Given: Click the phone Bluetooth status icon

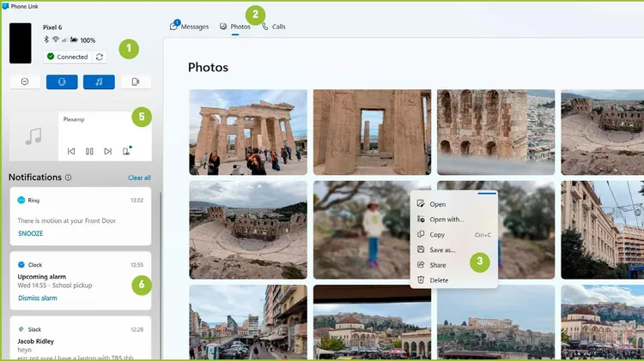Looking at the screenshot, I should 46,39.
